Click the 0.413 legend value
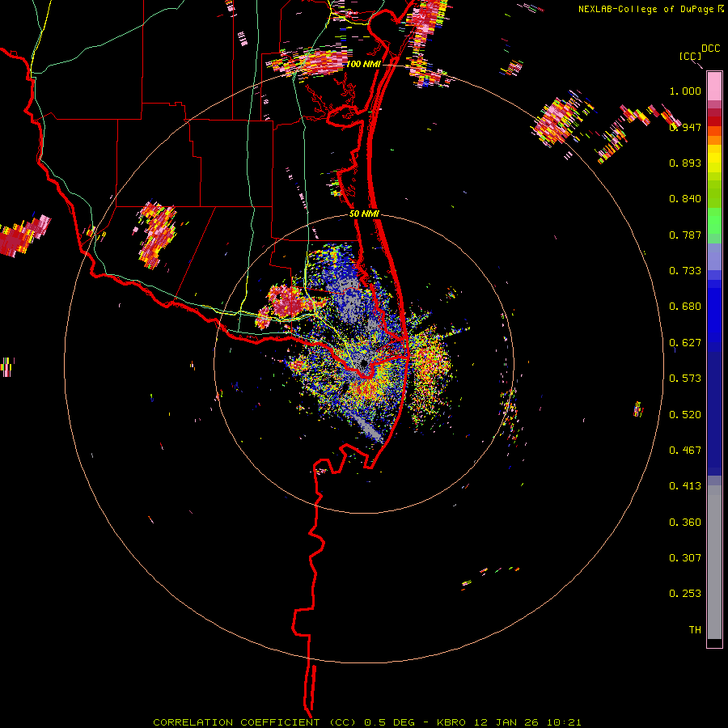The image size is (728, 728). point(685,486)
